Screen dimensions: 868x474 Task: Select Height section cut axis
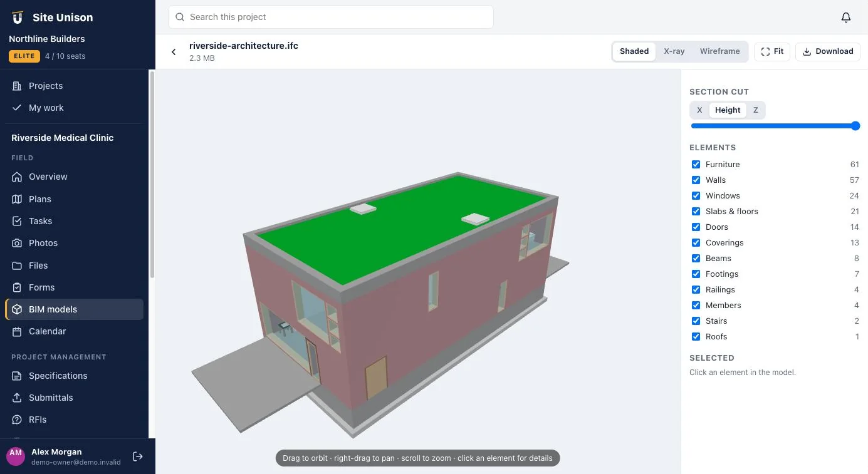tap(728, 110)
